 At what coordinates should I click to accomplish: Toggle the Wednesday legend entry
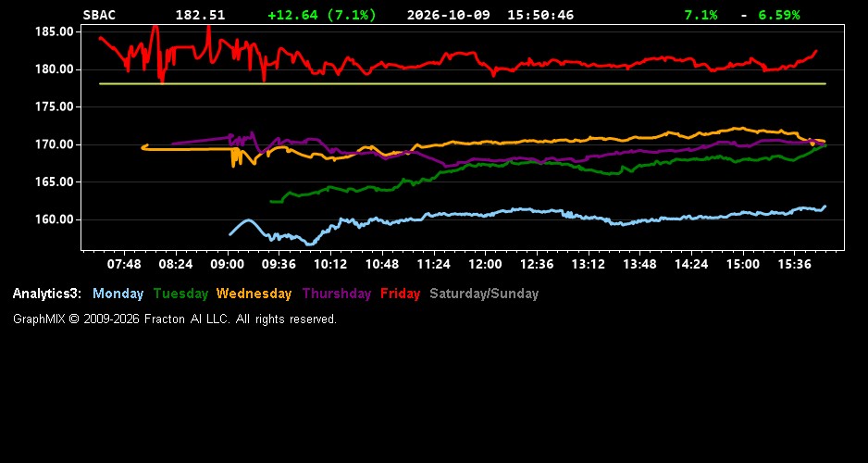254,294
